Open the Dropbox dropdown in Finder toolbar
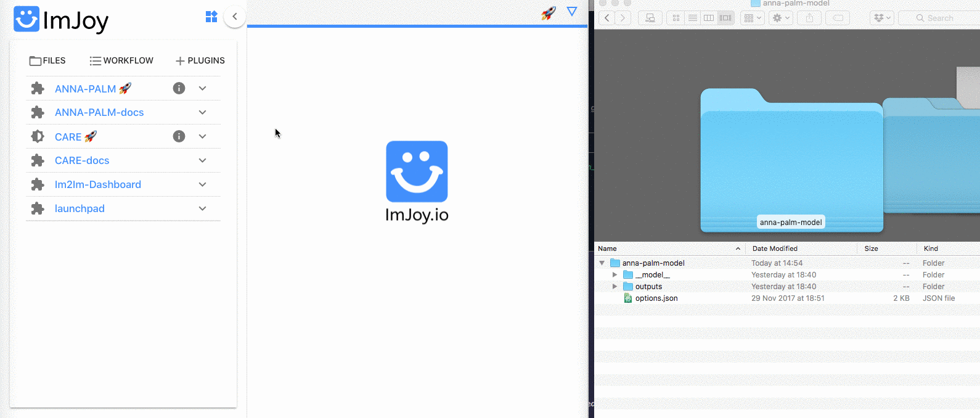 click(x=882, y=18)
